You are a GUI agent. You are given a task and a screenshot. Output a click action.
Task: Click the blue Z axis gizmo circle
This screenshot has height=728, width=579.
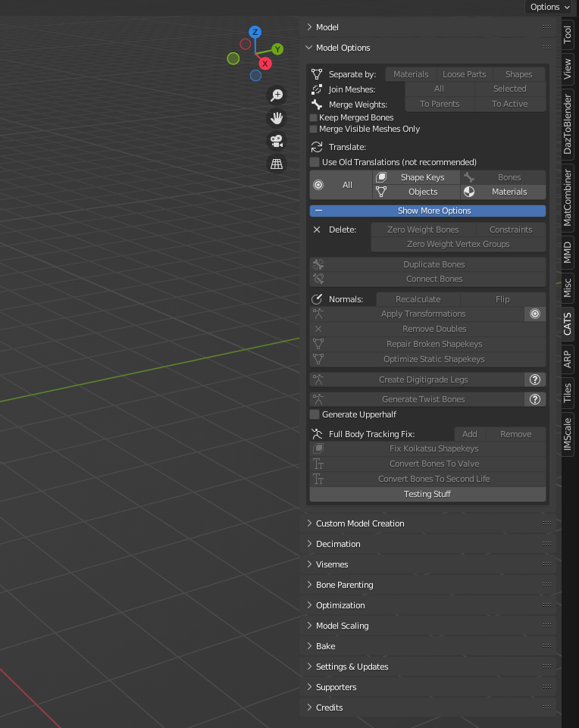point(255,32)
